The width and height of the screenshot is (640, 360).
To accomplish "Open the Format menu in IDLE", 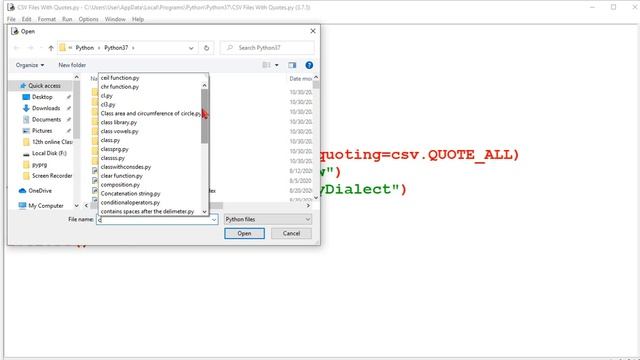I will 47,19.
